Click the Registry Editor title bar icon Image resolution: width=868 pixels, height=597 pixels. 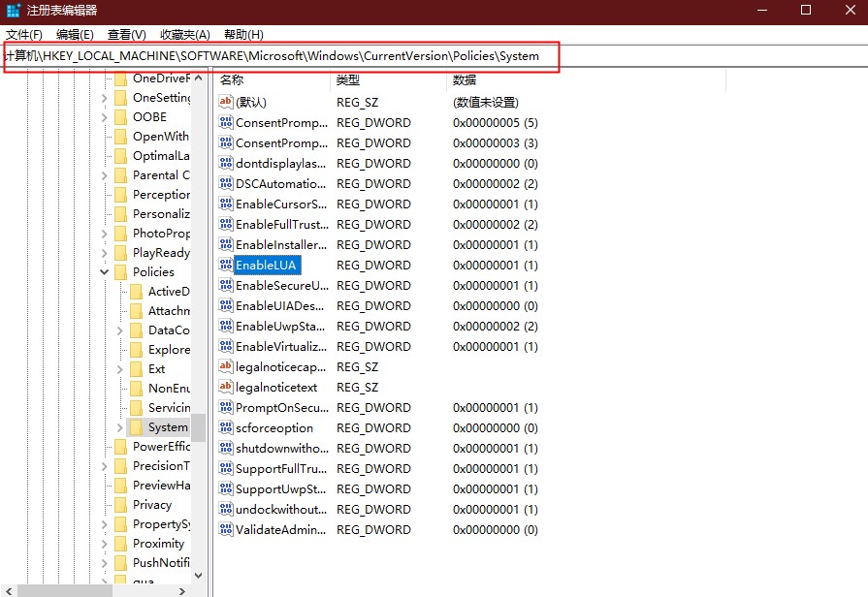(14, 11)
